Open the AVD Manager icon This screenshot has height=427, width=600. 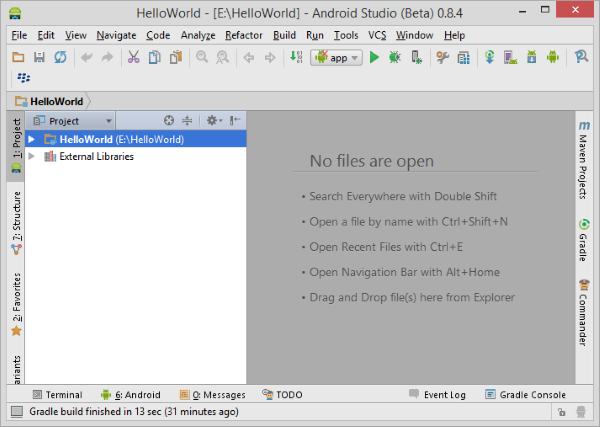click(x=510, y=57)
